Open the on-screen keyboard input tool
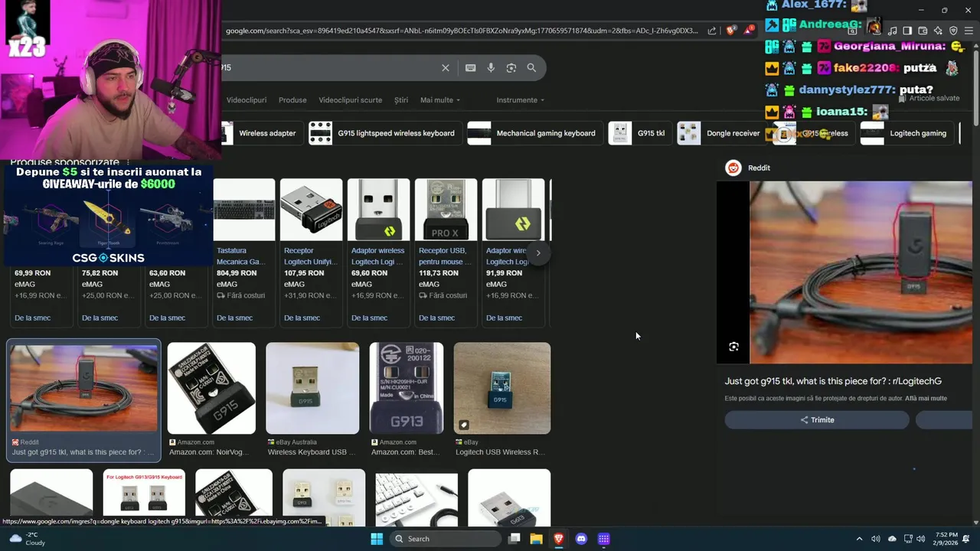This screenshot has width=980, height=551. pos(471,67)
